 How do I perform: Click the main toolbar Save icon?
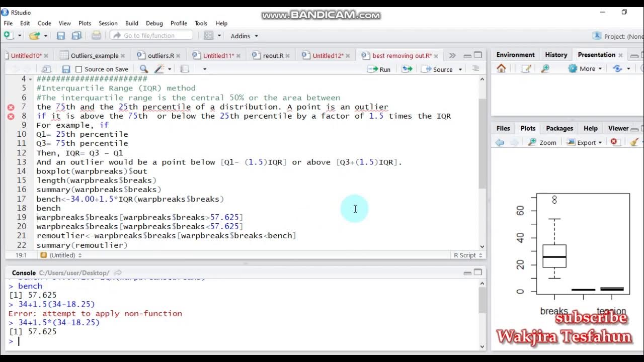click(61, 36)
